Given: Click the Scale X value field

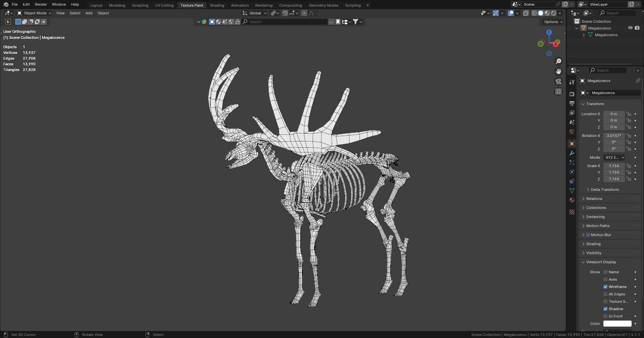Looking at the screenshot, I should [614, 166].
